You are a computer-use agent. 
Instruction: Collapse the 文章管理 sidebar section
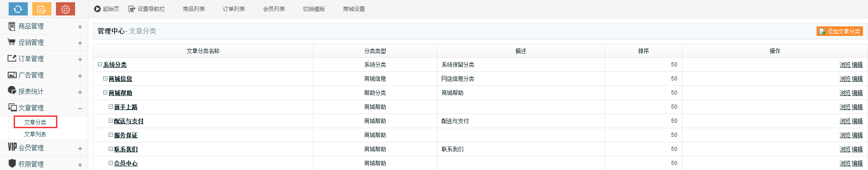80,109
